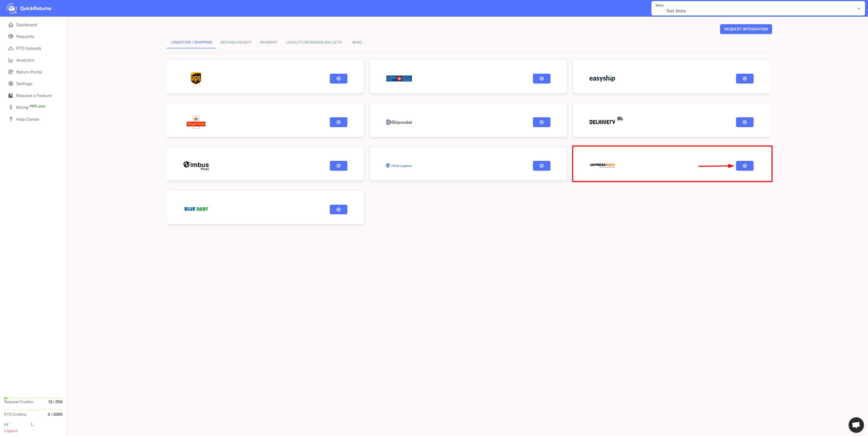The image size is (868, 436).
Task: Open UPS integration settings gear
Action: coord(338,78)
